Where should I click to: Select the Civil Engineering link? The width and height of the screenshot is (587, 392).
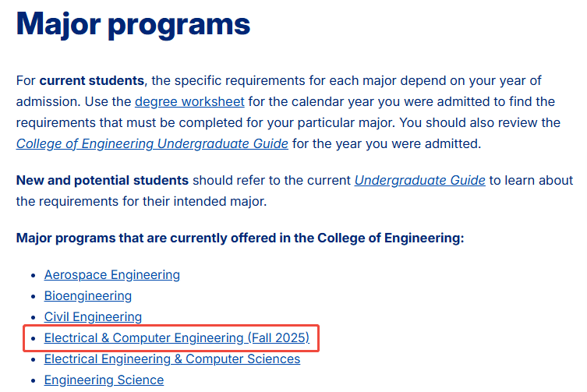[x=93, y=316]
